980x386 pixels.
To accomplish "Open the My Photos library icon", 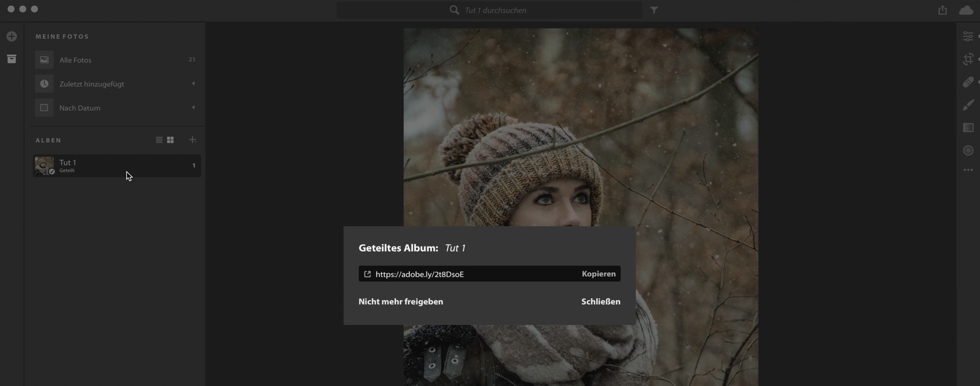I will point(12,59).
